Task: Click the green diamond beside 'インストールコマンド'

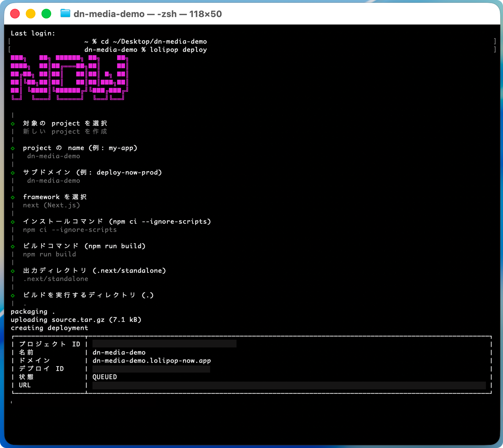Action: (x=13, y=222)
